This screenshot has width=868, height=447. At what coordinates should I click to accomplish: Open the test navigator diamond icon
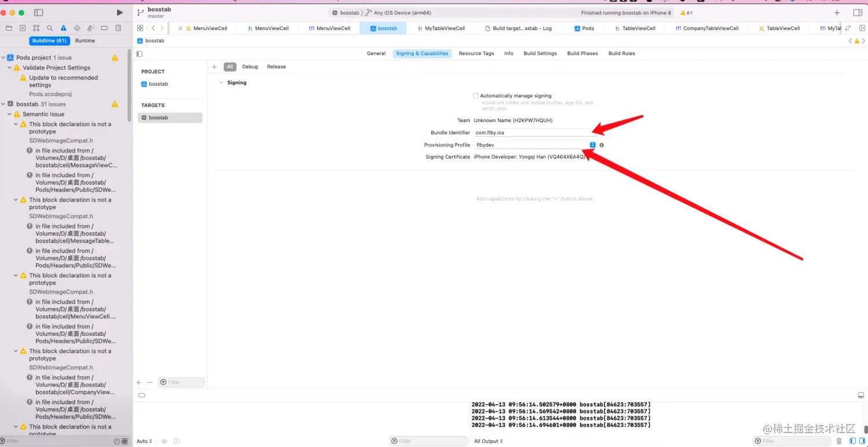77,28
